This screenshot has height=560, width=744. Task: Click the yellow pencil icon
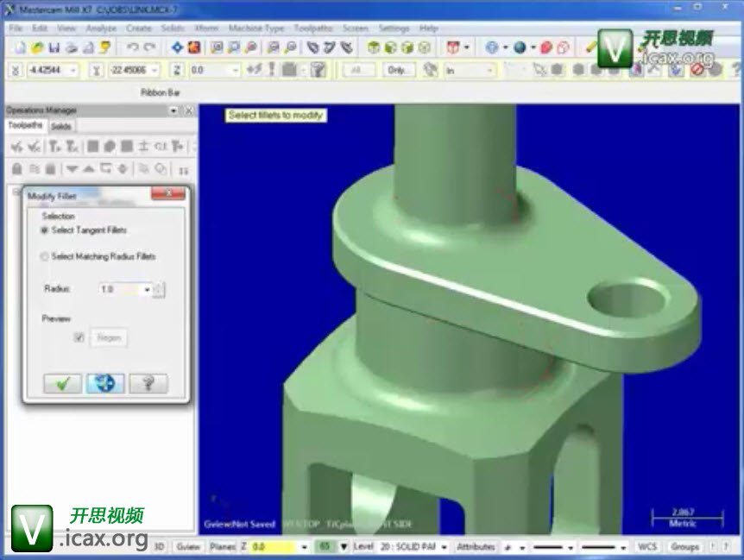(590, 47)
